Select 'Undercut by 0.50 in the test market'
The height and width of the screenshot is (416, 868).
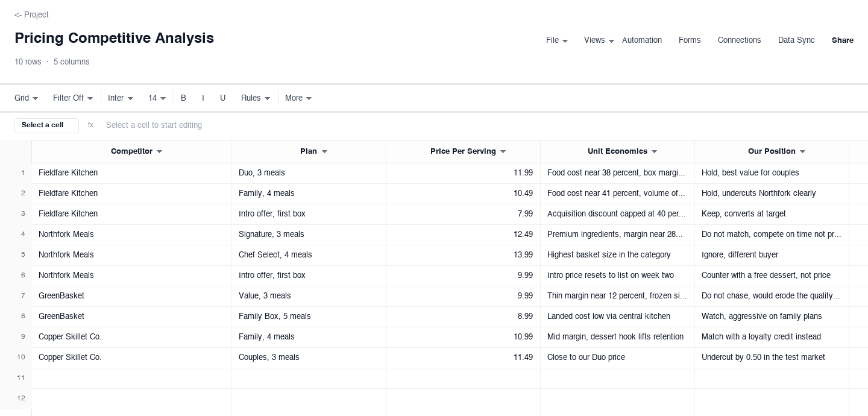772,358
